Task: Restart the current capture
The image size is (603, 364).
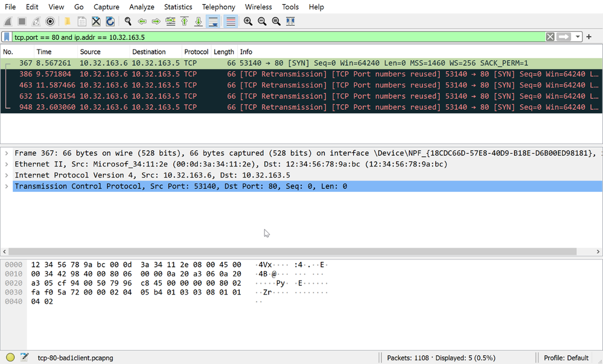Action: tap(36, 22)
